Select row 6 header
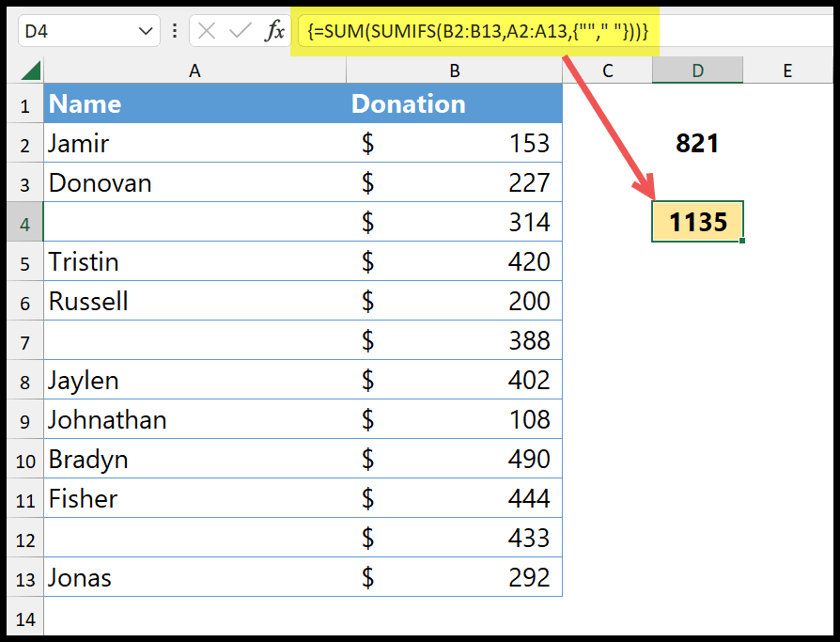Image resolution: width=840 pixels, height=642 pixels. [x=25, y=301]
